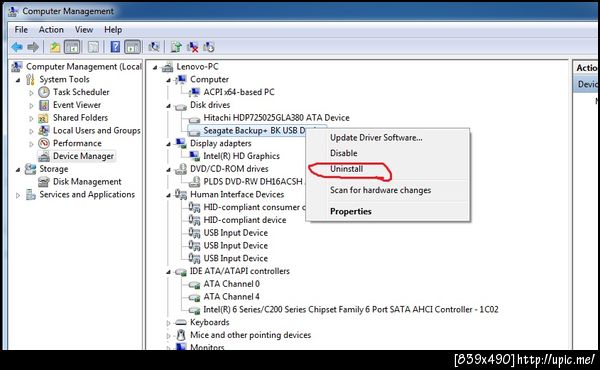
Task: Click the Help question mark toolbar icon
Action: coord(115,47)
